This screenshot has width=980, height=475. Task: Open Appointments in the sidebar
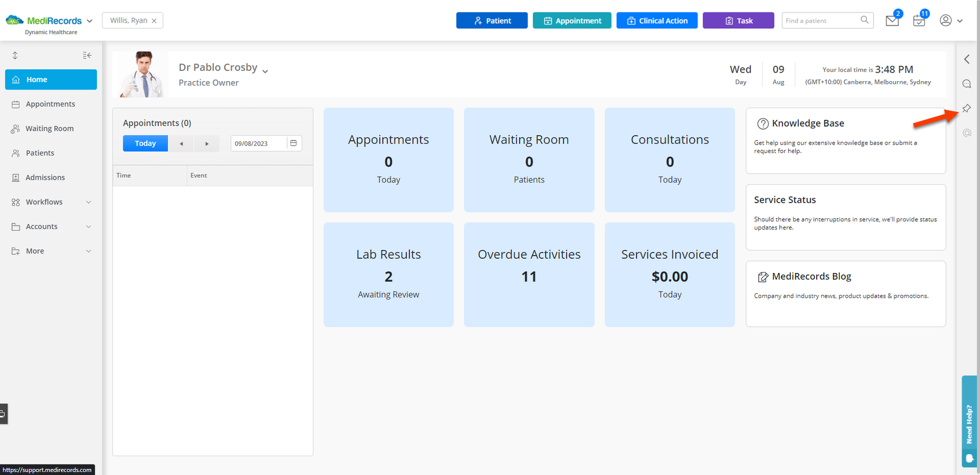[x=51, y=104]
